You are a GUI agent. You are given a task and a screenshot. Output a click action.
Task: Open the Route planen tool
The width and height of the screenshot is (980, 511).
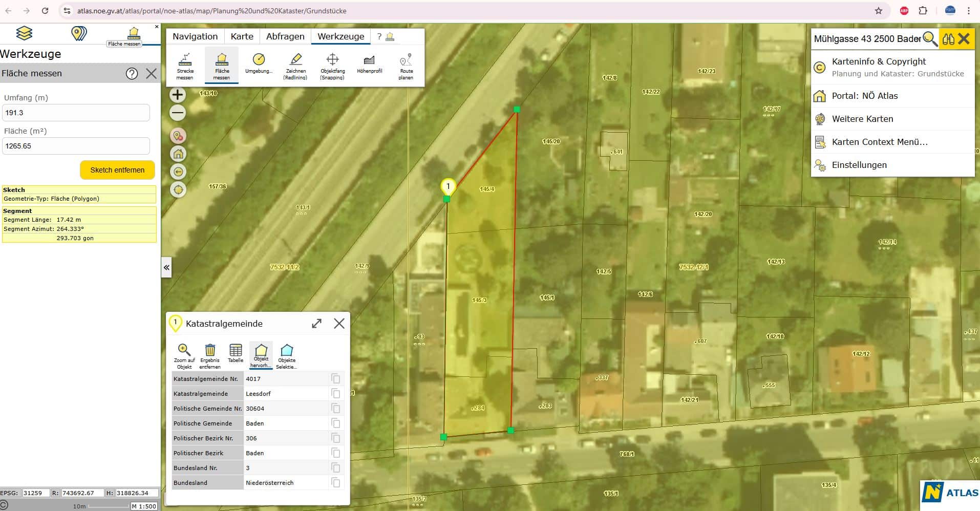click(x=406, y=66)
